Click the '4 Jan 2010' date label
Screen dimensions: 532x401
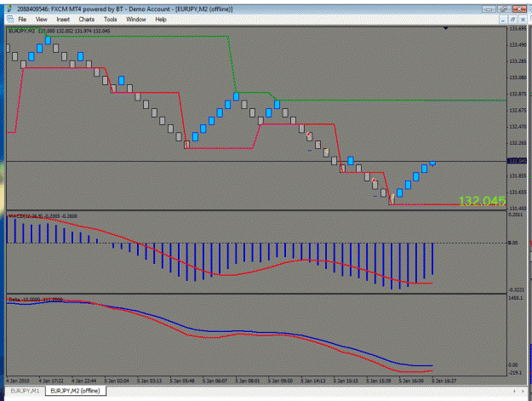pyautogui.click(x=18, y=381)
